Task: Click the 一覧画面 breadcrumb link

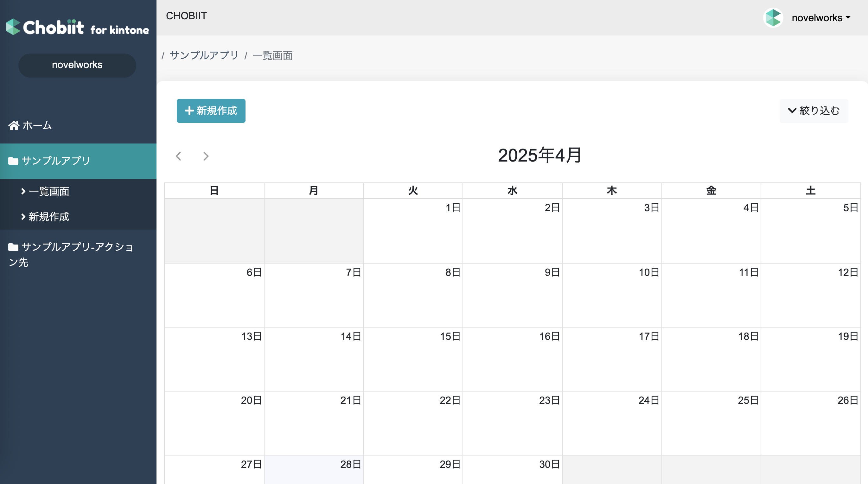Action: (x=273, y=55)
